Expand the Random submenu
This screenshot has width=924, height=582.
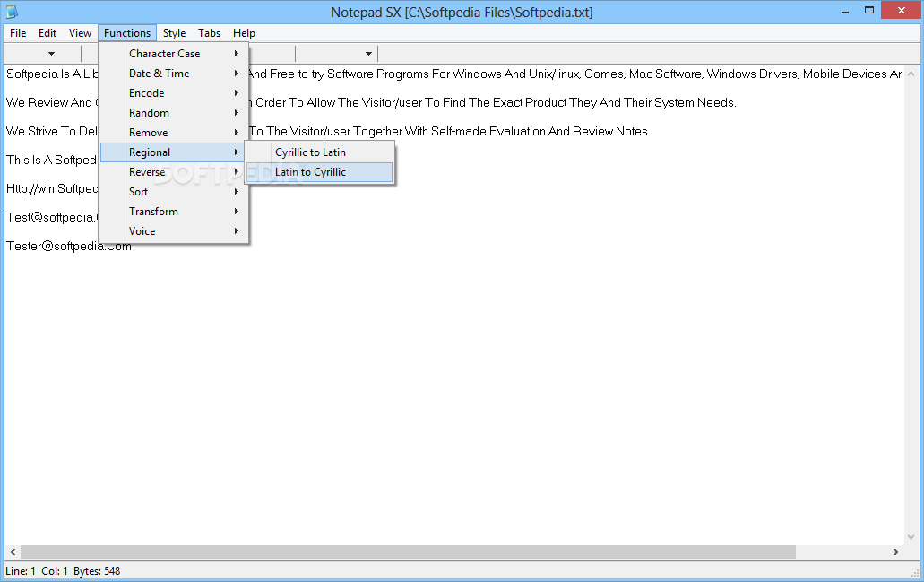(x=174, y=113)
